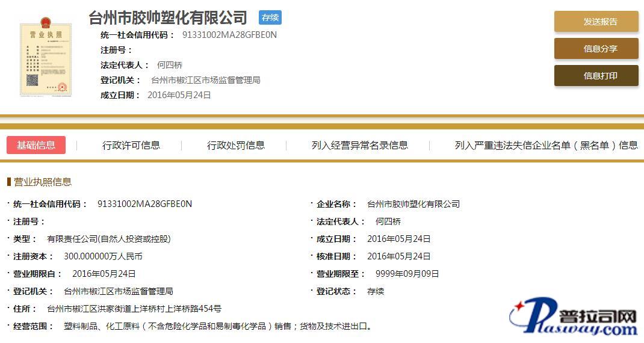Screen dimensions: 644x343
Task: Click the 注册资本 value 300.000000万人民币
Action: pyautogui.click(x=103, y=256)
